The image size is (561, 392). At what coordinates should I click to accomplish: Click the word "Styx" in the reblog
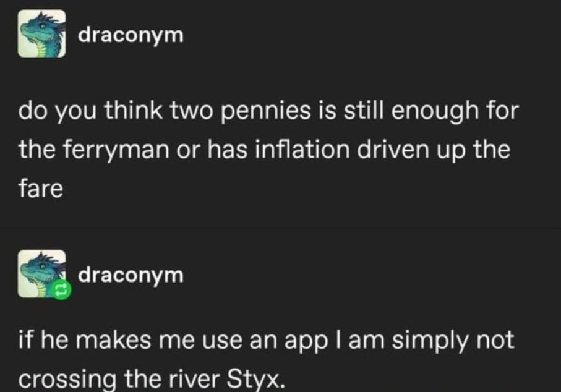tap(261, 378)
